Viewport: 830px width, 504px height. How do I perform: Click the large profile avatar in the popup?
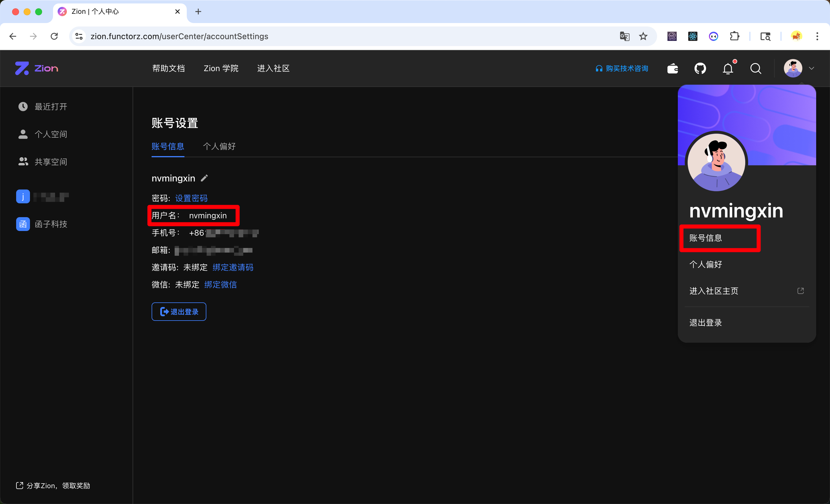(x=716, y=162)
